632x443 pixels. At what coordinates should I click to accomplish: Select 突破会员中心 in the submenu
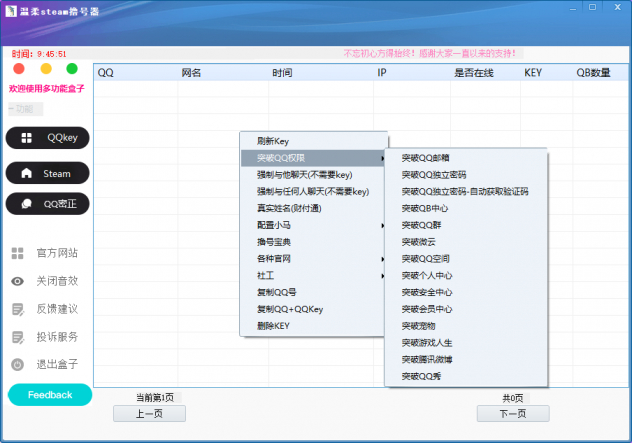coord(466,309)
